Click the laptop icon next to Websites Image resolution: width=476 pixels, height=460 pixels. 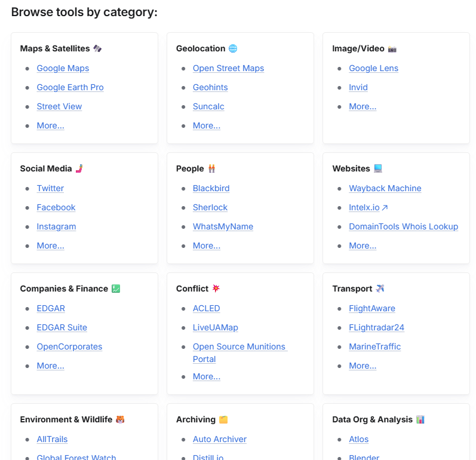click(378, 168)
